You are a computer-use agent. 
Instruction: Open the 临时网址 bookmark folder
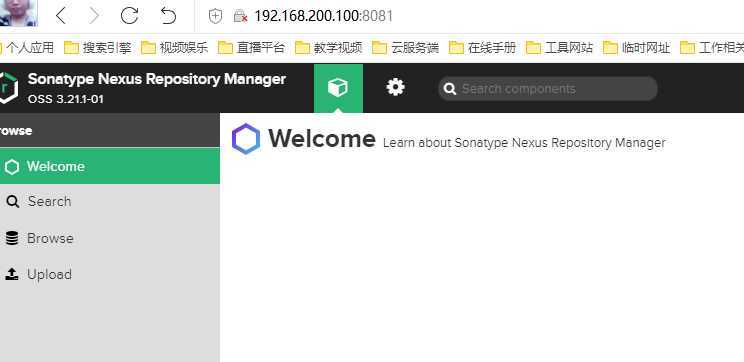coord(636,47)
